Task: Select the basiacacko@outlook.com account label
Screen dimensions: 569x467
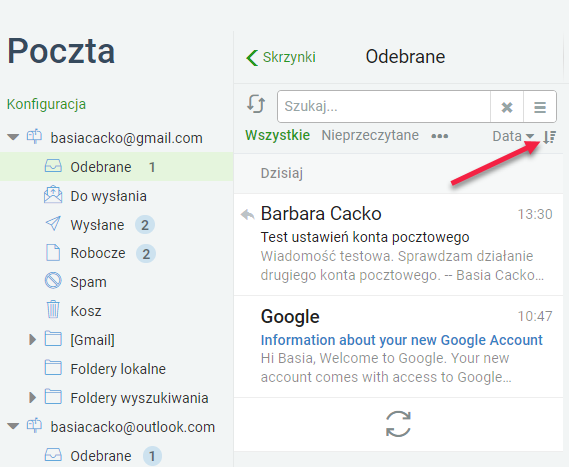Action: pos(133,427)
